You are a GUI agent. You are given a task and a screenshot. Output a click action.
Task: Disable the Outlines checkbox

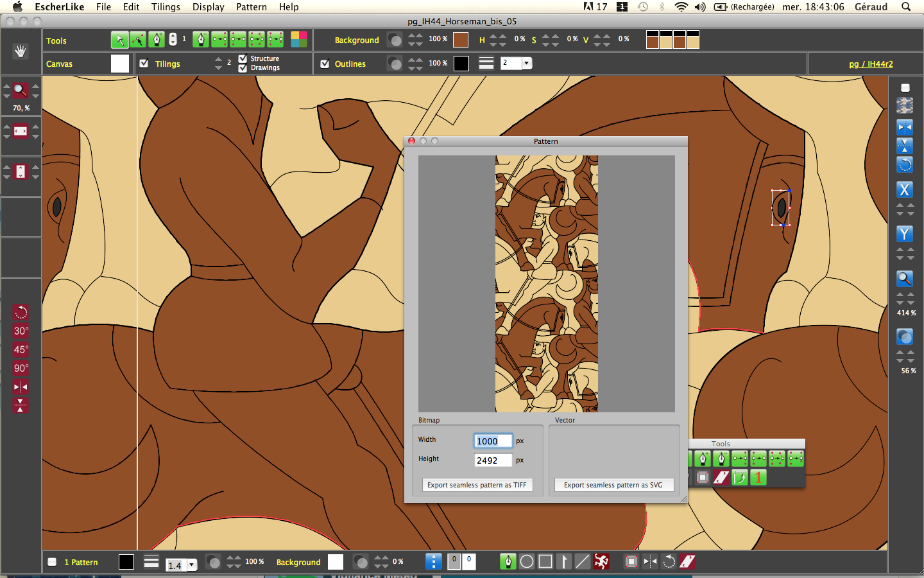(x=325, y=64)
